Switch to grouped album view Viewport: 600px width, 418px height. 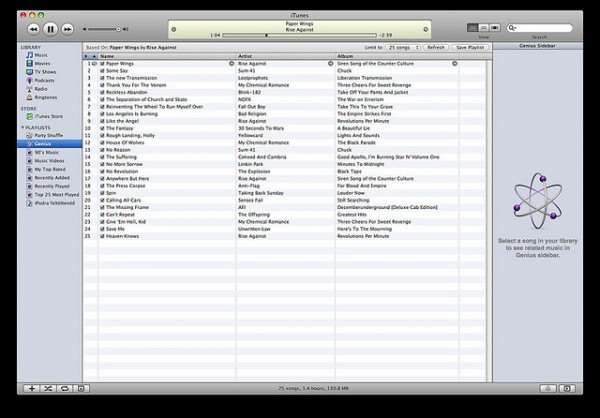click(x=484, y=28)
